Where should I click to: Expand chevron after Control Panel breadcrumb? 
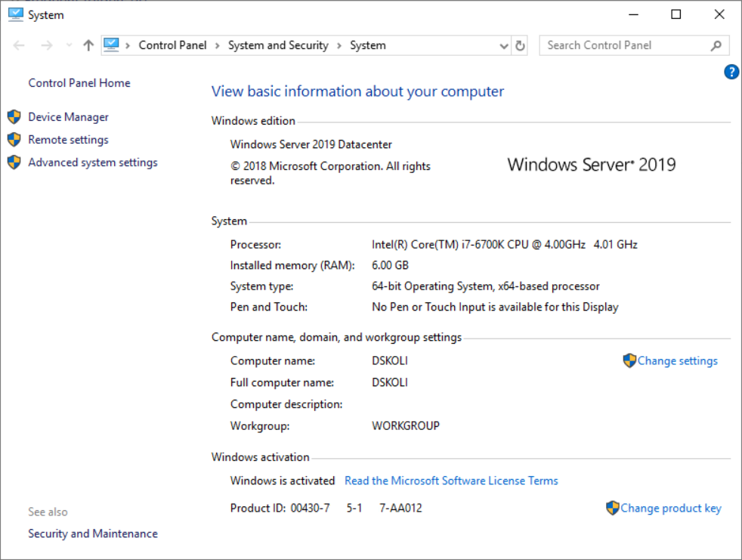[217, 46]
